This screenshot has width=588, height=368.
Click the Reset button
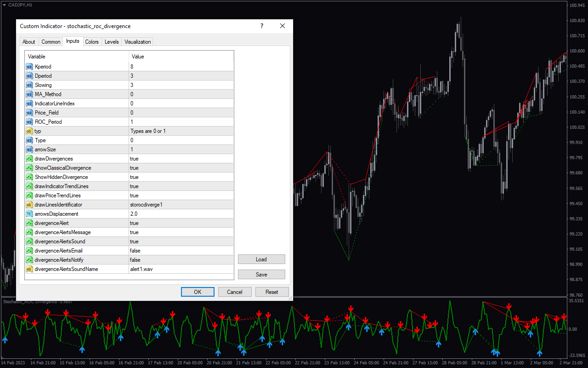tap(272, 292)
